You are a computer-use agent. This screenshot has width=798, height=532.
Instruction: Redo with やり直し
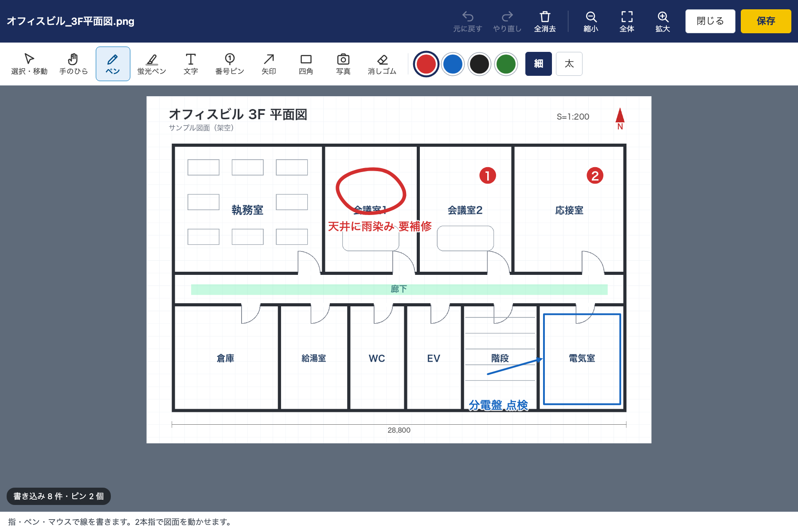coord(507,21)
